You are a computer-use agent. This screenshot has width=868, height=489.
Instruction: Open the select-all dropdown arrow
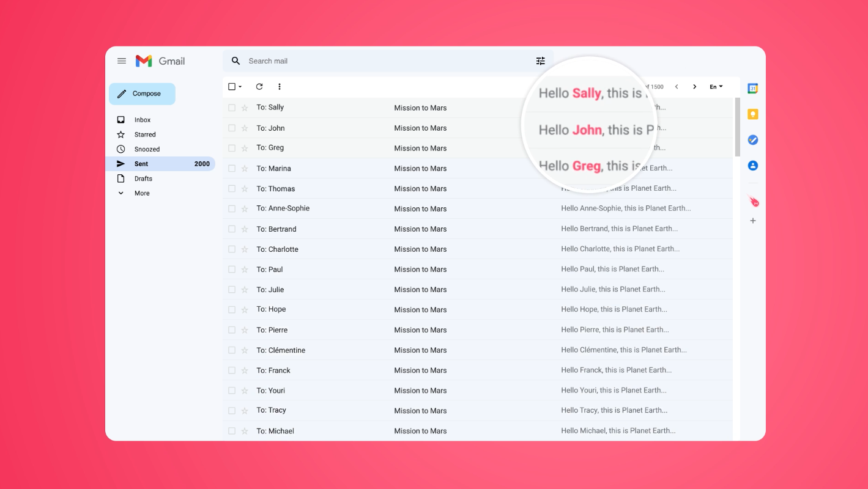coord(240,87)
